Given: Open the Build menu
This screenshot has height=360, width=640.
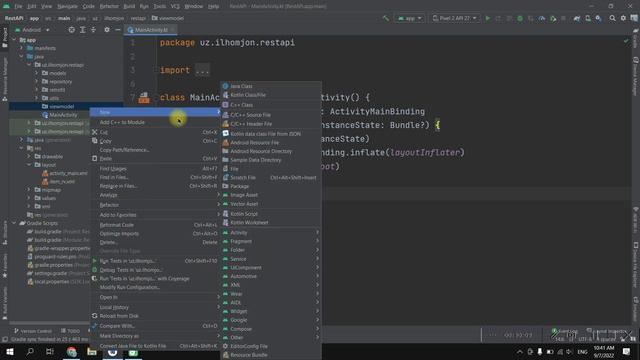Looking at the screenshot, I should coord(129,6).
